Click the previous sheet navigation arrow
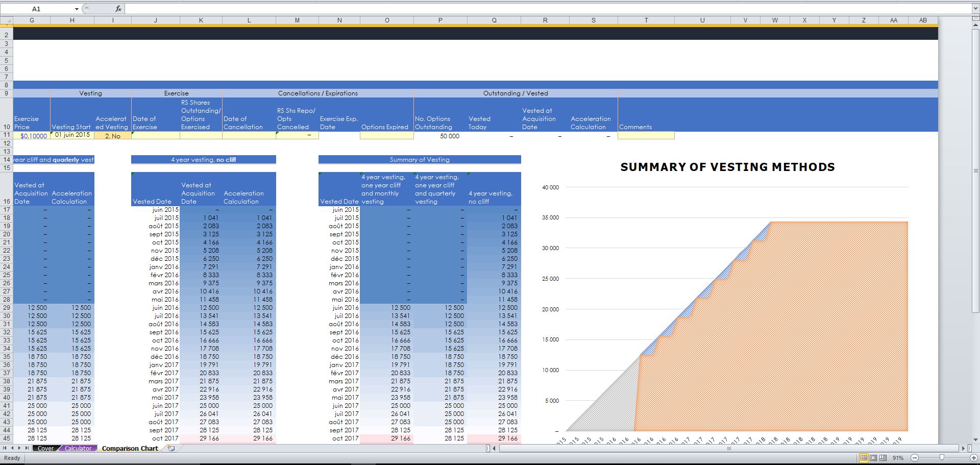Viewport: 980px width, 465px height. coord(13,448)
